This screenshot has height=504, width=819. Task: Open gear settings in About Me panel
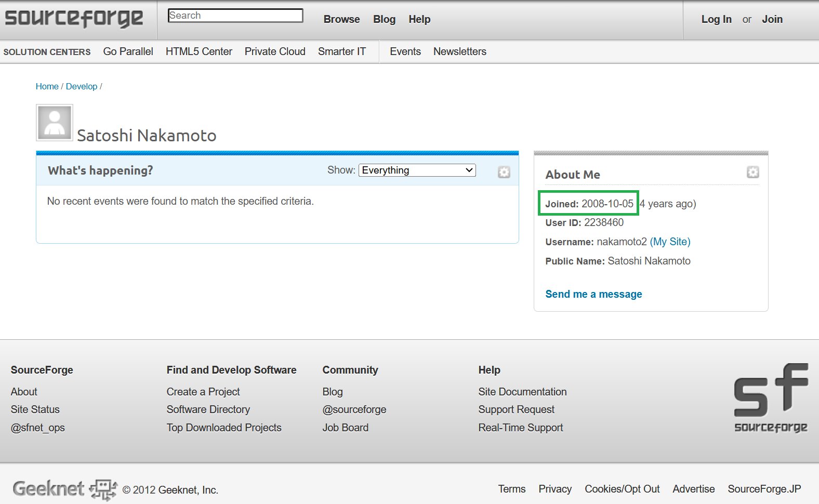[x=752, y=172]
